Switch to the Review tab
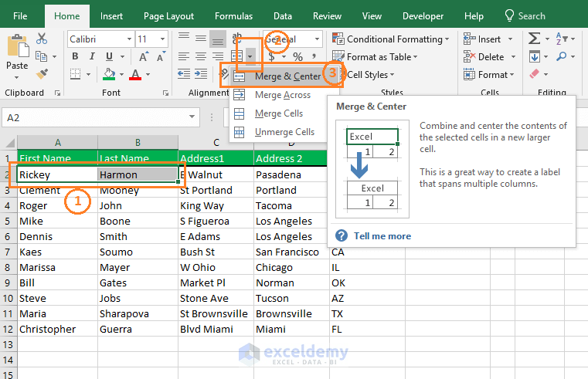The height and width of the screenshot is (379, 588). pyautogui.click(x=327, y=16)
